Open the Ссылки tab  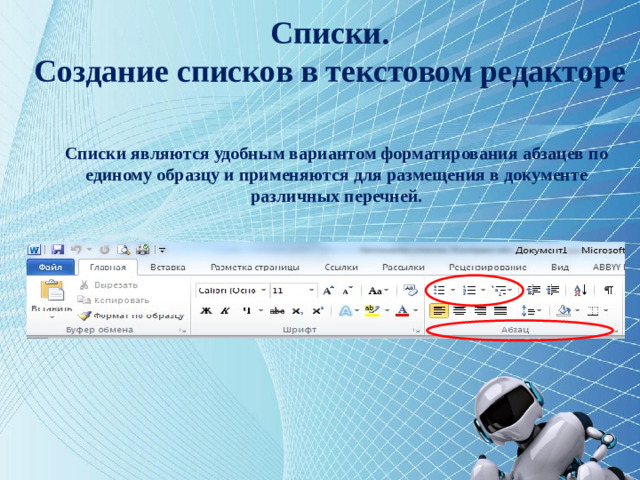pyautogui.click(x=341, y=267)
